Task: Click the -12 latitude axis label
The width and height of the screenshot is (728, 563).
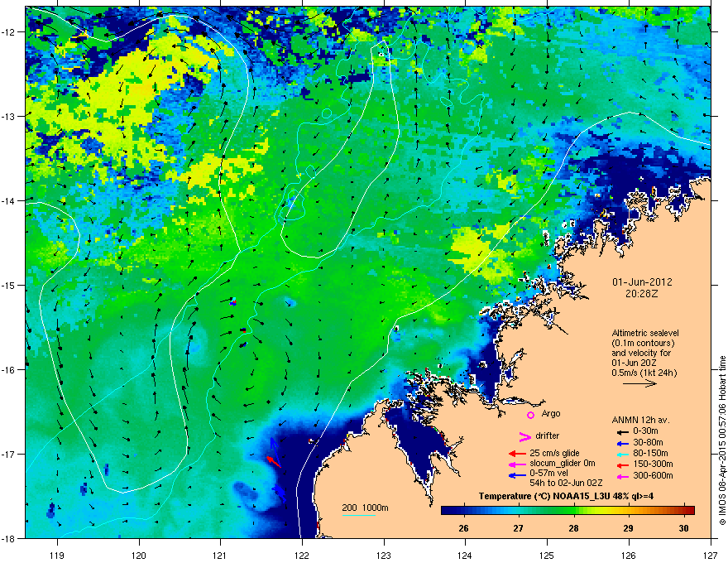Action: coord(9,32)
